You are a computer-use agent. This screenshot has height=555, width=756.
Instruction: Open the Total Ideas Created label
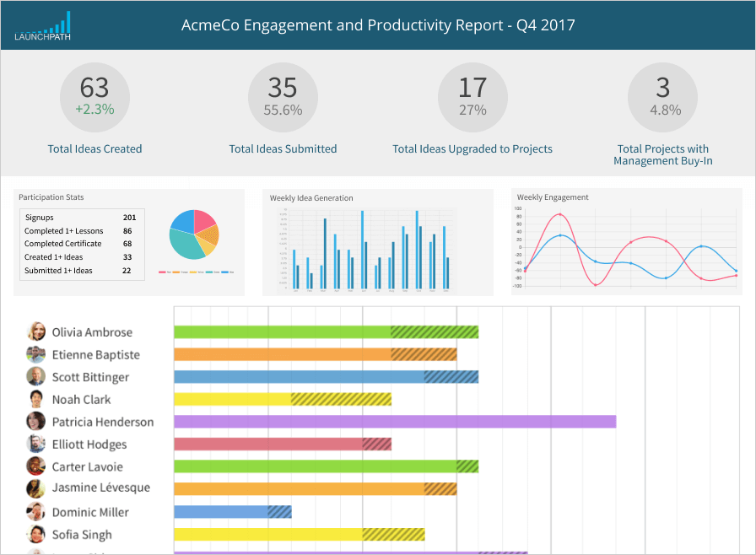(95, 148)
